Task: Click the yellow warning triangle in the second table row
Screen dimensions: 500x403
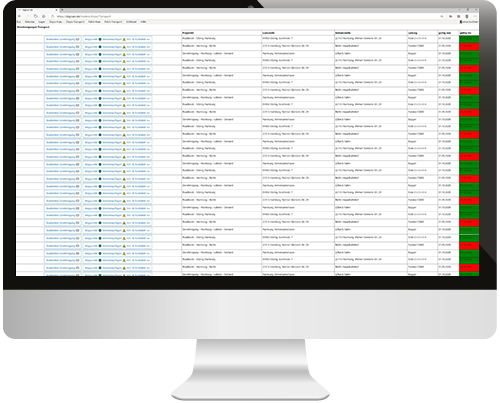Action: click(x=124, y=47)
